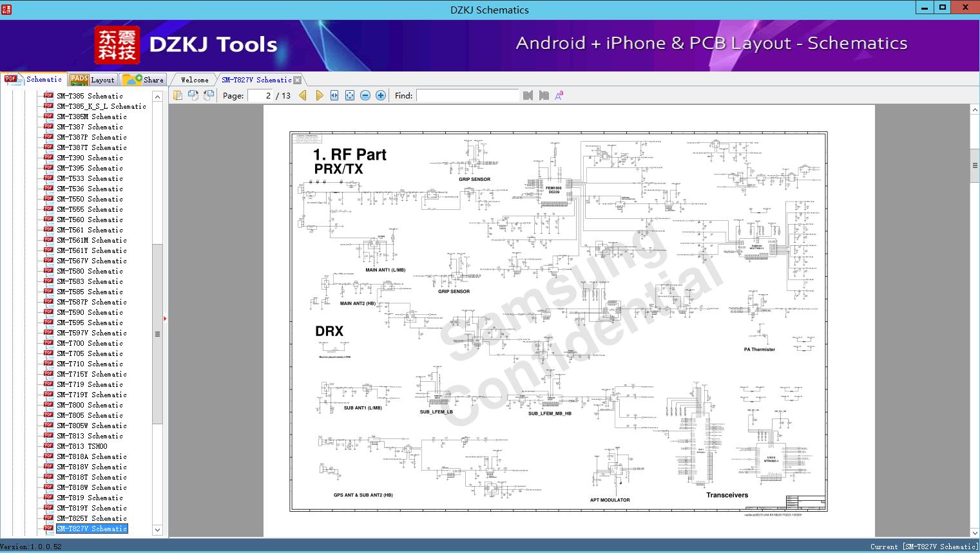Select SM-T567V Schematic
The height and width of the screenshot is (553, 980).
pyautogui.click(x=91, y=261)
